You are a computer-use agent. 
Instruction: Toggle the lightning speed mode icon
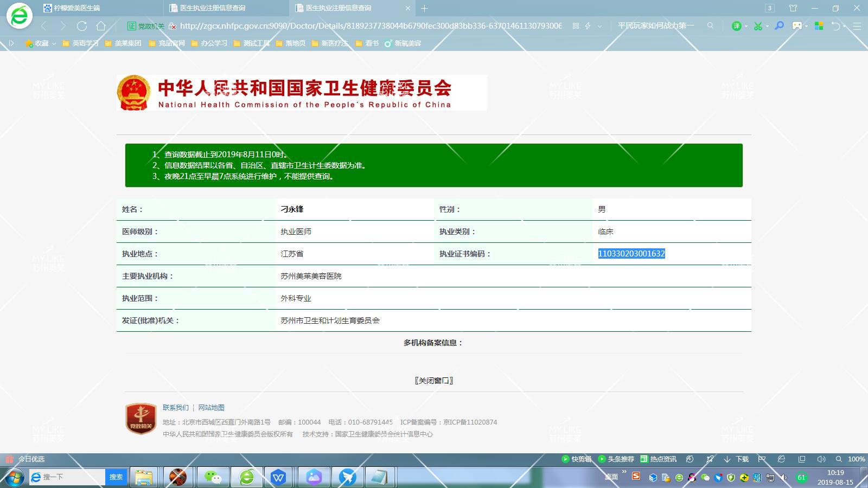pyautogui.click(x=588, y=26)
